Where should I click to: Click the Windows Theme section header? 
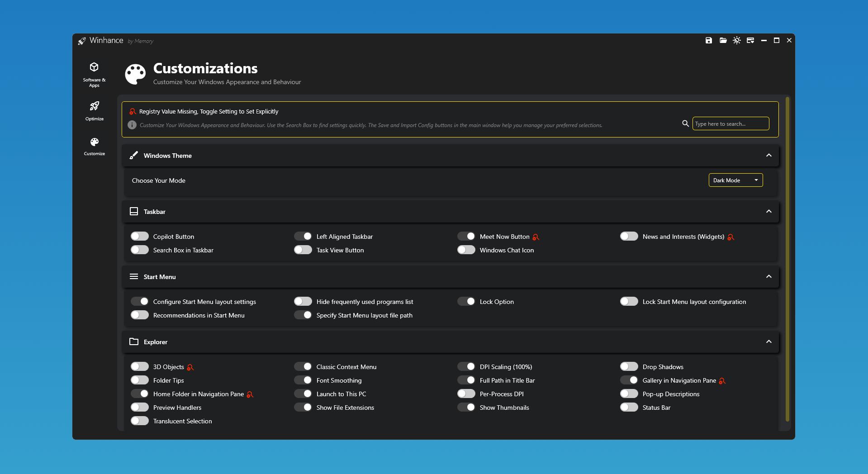167,156
